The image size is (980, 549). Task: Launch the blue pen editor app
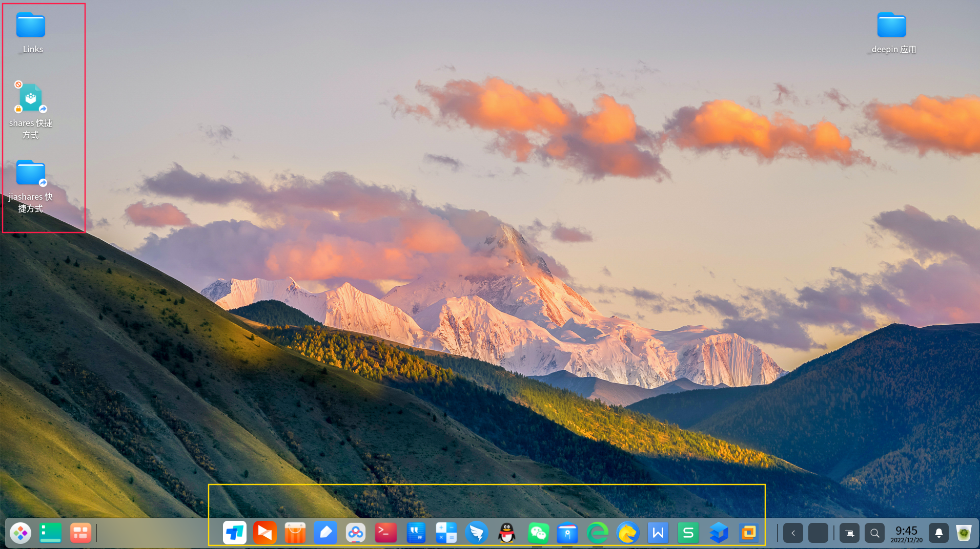tap(325, 533)
